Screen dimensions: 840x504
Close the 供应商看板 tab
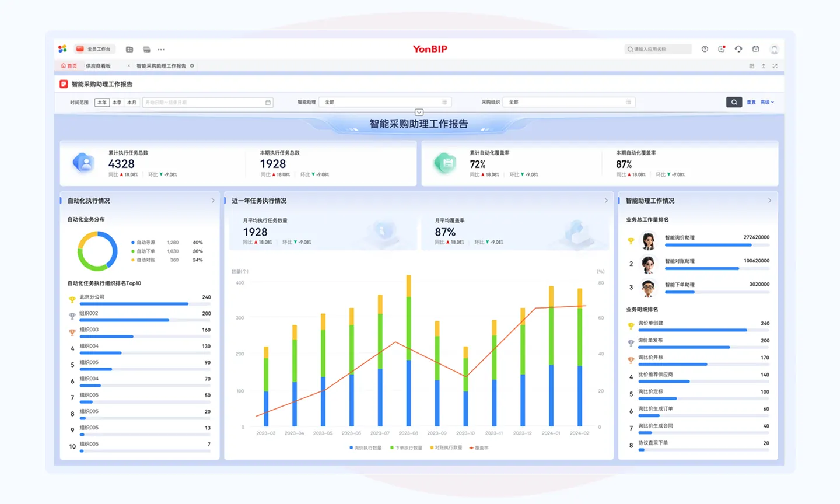[129, 66]
